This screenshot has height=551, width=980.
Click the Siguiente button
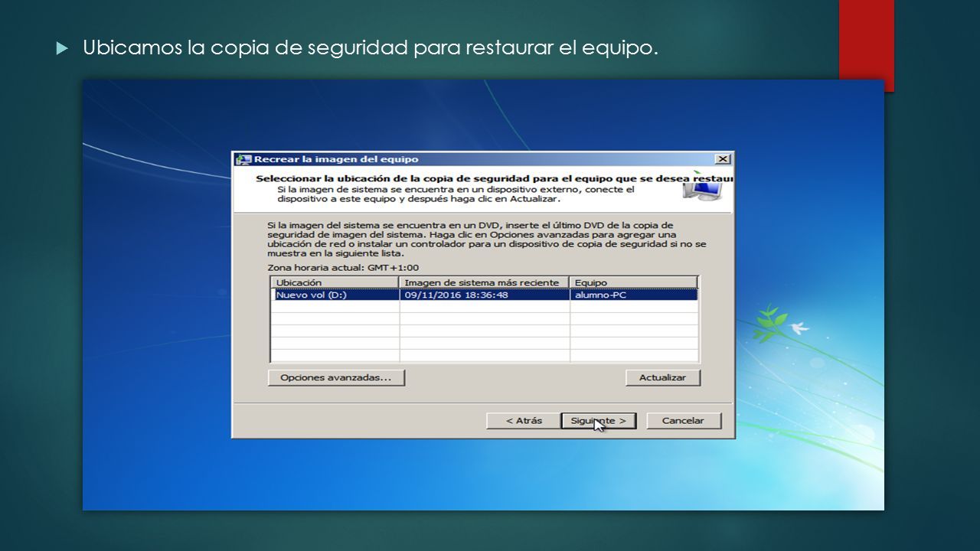coord(599,421)
